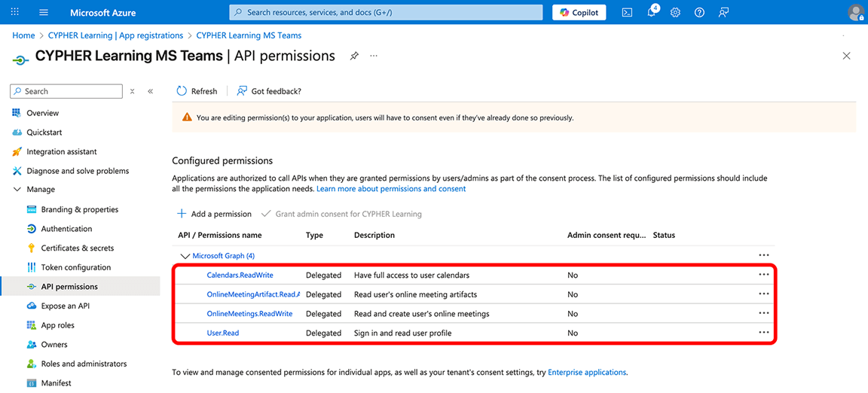Screen dimensions: 868x393
Task: Clear the sidebar search box
Action: click(132, 91)
